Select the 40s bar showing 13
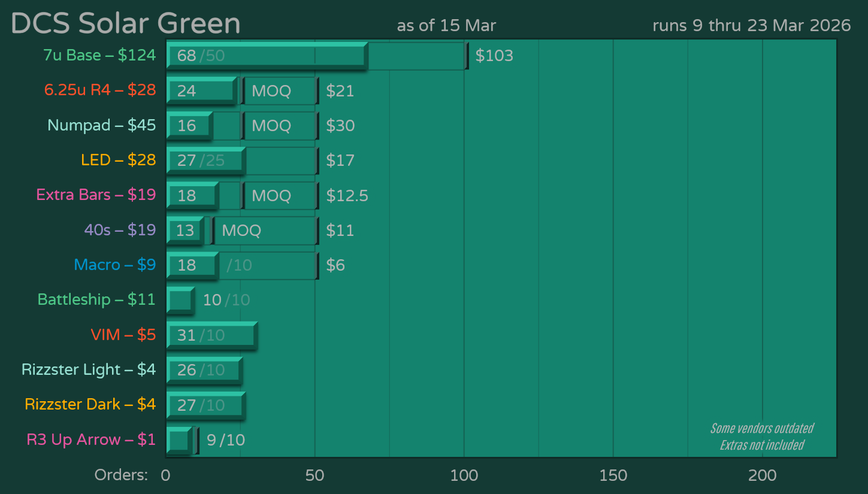Viewport: 868px width, 494px height. pyautogui.click(x=186, y=231)
